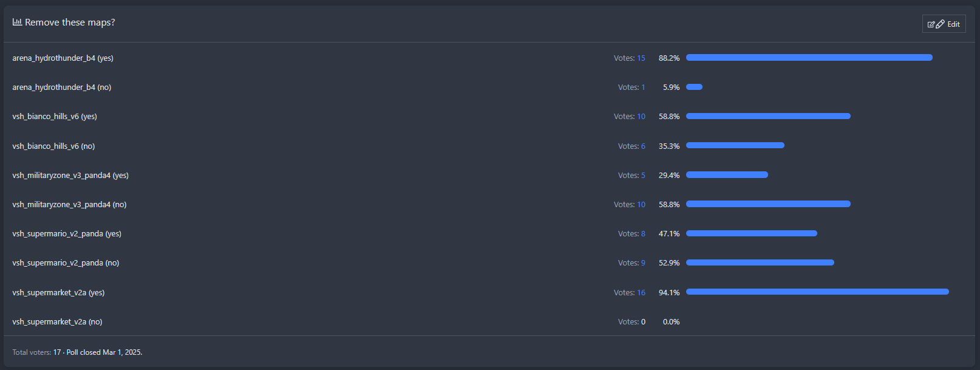
Task: Click the total voters count 17
Action: (57, 352)
